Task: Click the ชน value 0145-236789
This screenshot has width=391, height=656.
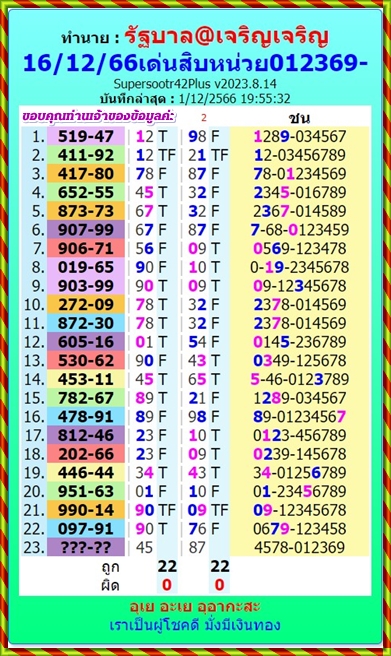Action: pyautogui.click(x=300, y=342)
